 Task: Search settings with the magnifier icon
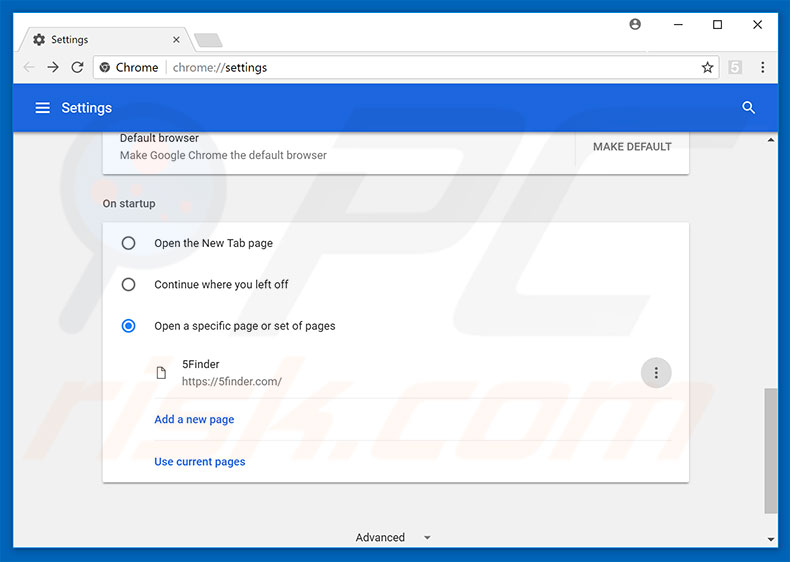(748, 107)
